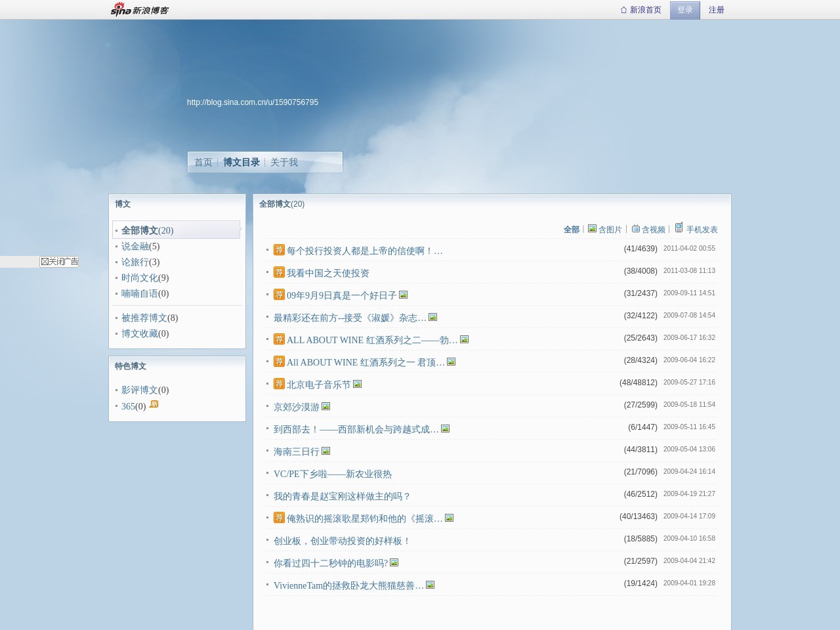Enable the 全部 filter view
The image size is (840, 630).
tap(571, 229)
